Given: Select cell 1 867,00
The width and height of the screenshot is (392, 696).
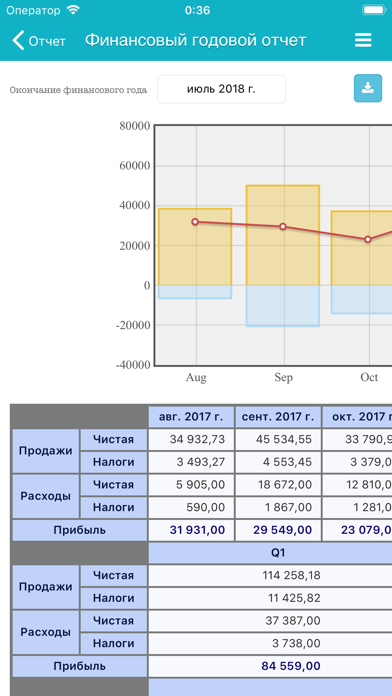Looking at the screenshot, I should coord(278,507).
